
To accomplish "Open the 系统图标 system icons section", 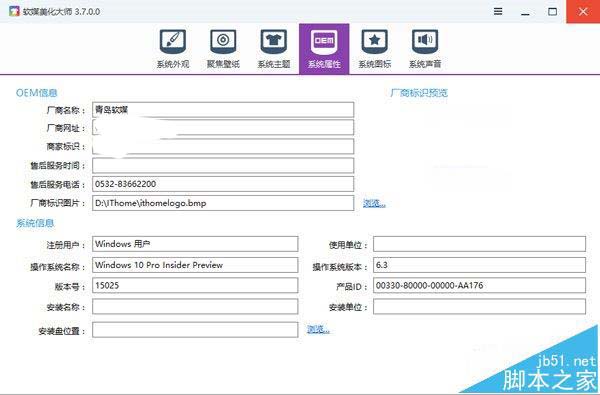I will [375, 49].
